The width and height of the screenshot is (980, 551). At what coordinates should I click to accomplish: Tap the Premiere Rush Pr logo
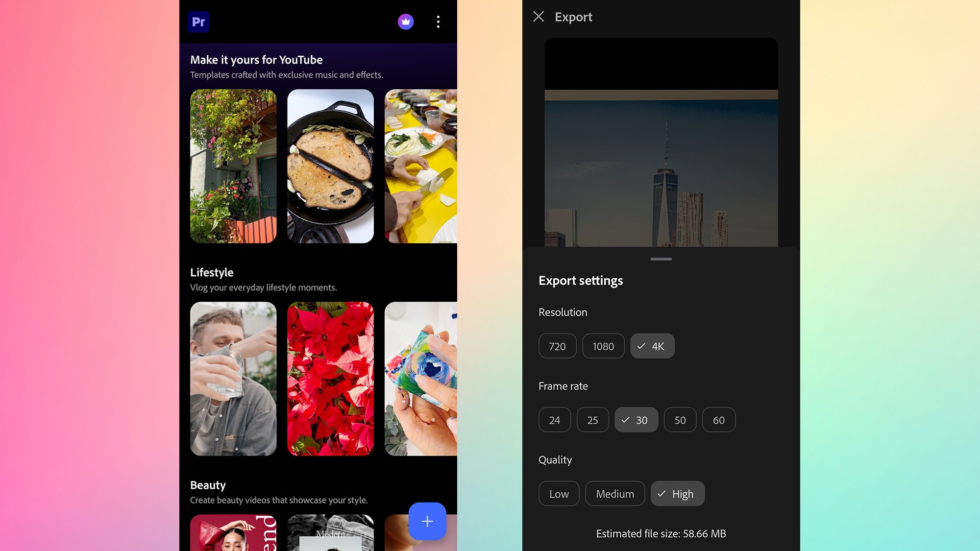coord(198,22)
